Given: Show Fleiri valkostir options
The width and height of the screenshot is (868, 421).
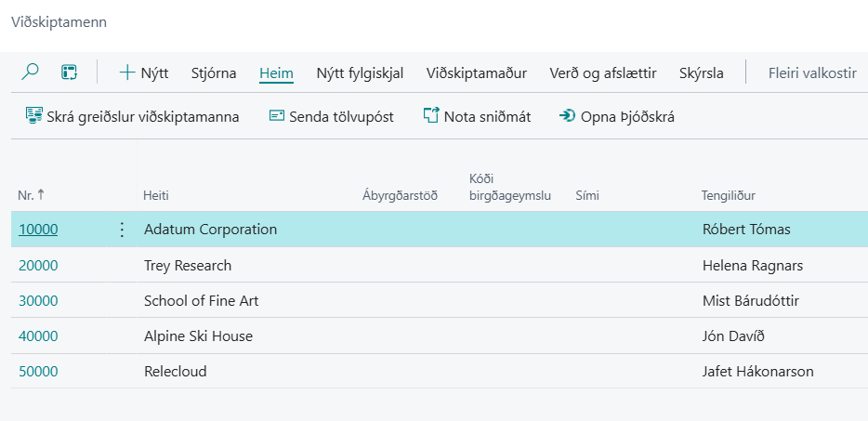Looking at the screenshot, I should 811,72.
